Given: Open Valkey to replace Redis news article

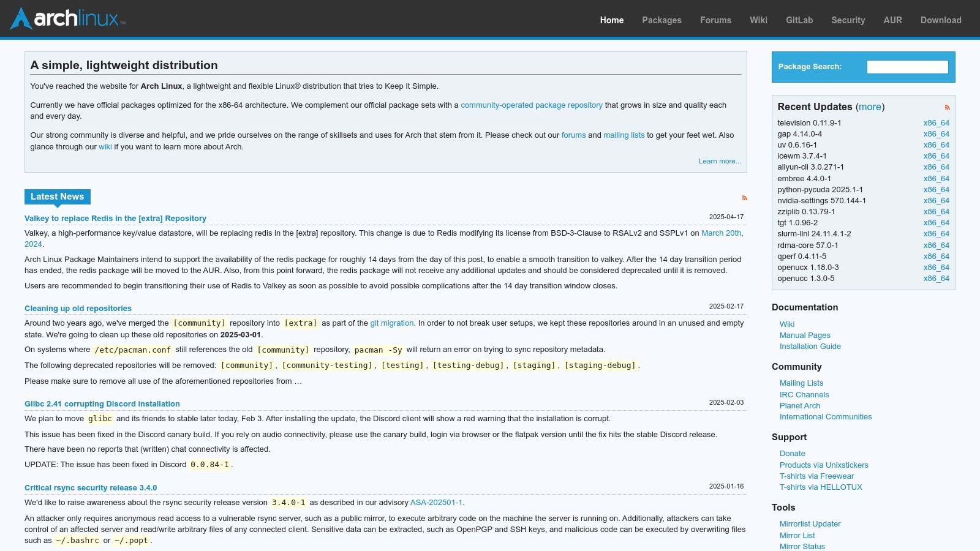Looking at the screenshot, I should click(x=115, y=219).
